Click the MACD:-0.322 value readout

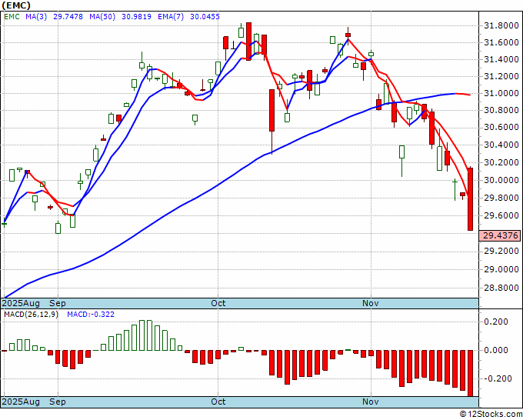pos(91,315)
